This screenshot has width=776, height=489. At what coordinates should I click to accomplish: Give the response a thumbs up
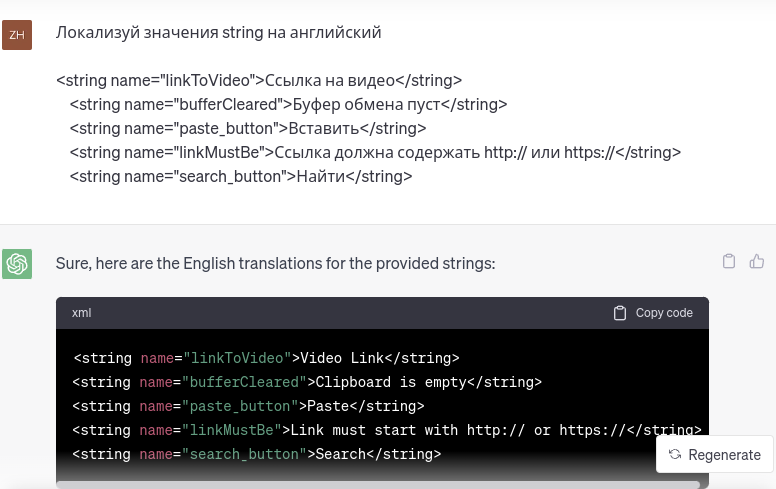pos(757,261)
